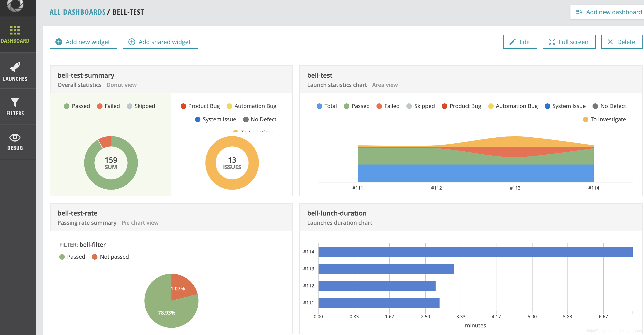Toggle System Issue legend in bell-test-summary
This screenshot has width=644, height=335.
215,119
